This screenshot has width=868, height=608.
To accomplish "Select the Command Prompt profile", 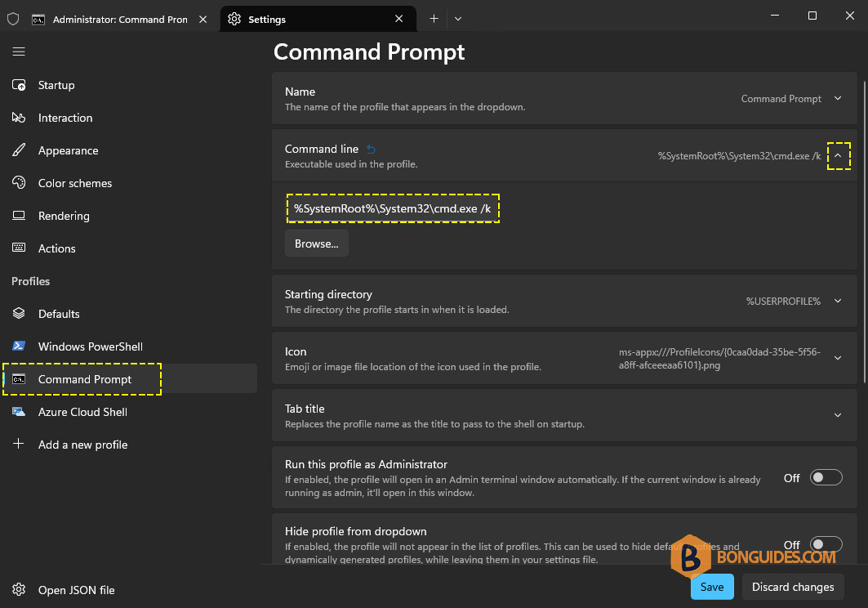I will [x=130, y=379].
